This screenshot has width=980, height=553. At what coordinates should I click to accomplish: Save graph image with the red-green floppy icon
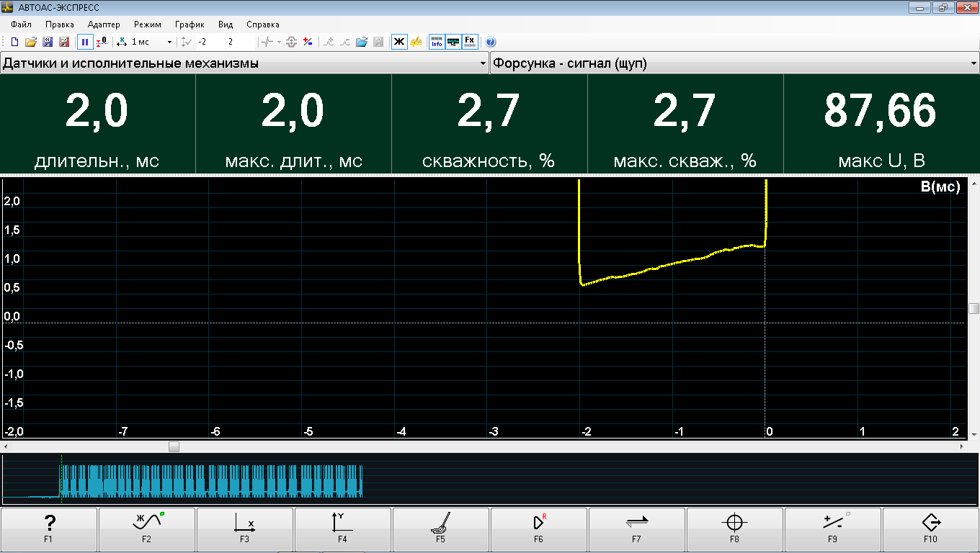click(64, 42)
